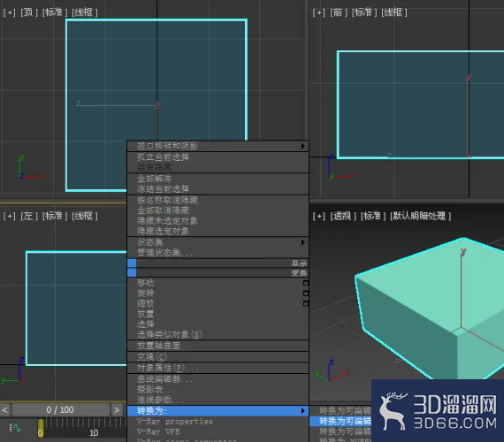The image size is (504, 442).
Task: Expand the 转换为: submenu arrow
Action: tap(302, 411)
